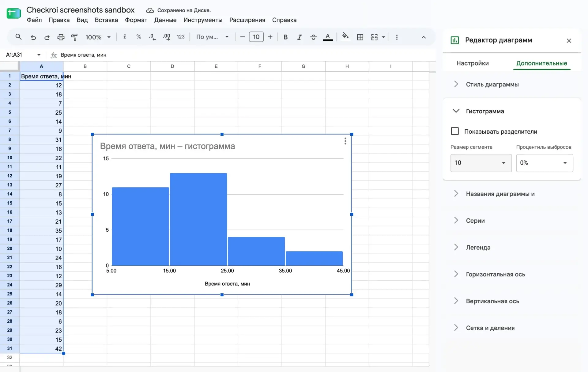Screen dimensions: 588x372
Task: Click the merge cells icon
Action: (x=374, y=37)
